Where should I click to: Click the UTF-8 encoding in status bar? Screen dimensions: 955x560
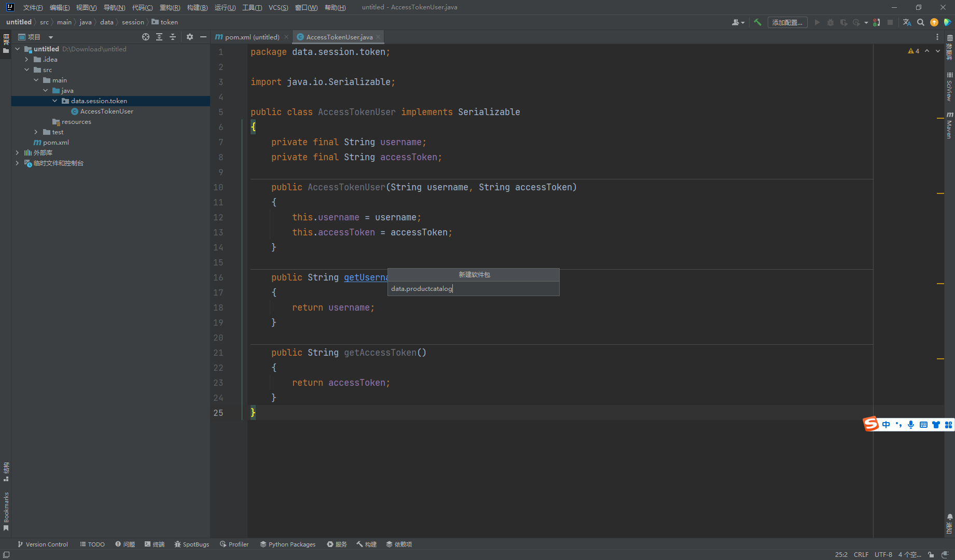tap(883, 554)
